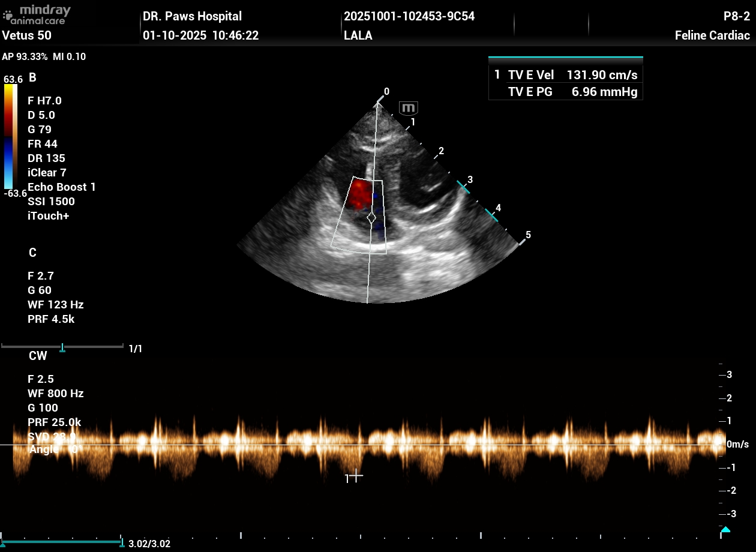Viewport: 756px width, 552px height.
Task: Click the Mindray orientation marker on the sector
Action: 409,109
